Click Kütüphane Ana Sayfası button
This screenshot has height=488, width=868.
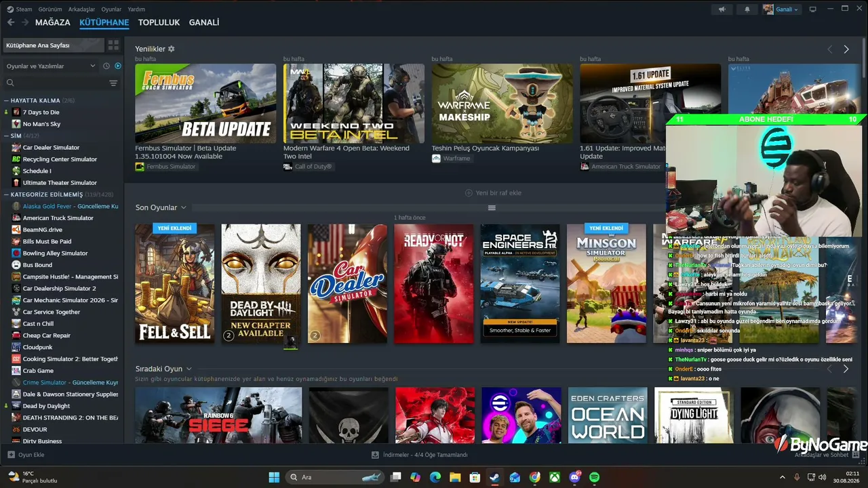[x=52, y=45]
